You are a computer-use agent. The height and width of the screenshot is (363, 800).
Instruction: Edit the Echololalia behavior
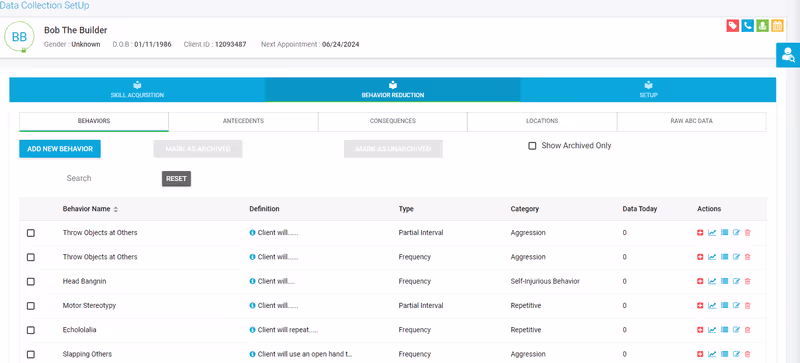(736, 330)
